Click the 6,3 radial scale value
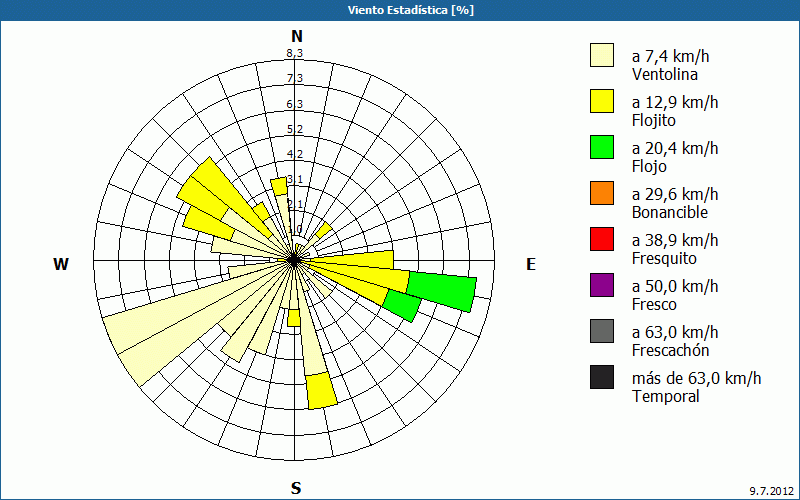 coord(295,104)
